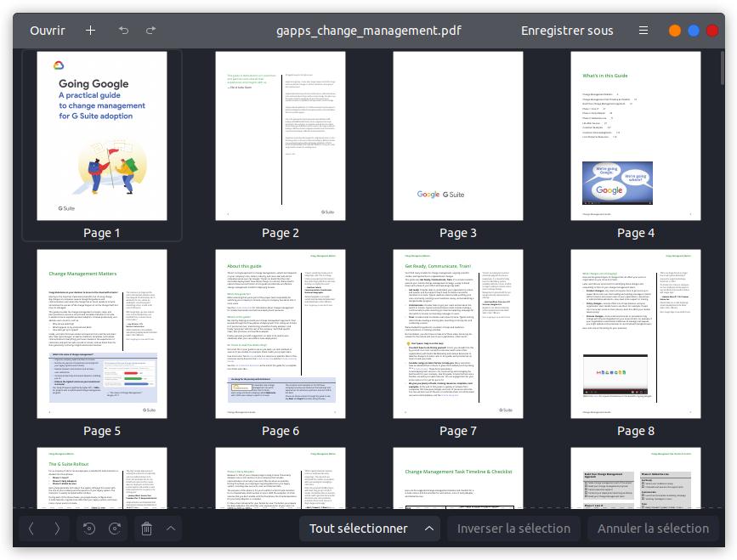Click Enregistrer sous to save as

(x=567, y=31)
